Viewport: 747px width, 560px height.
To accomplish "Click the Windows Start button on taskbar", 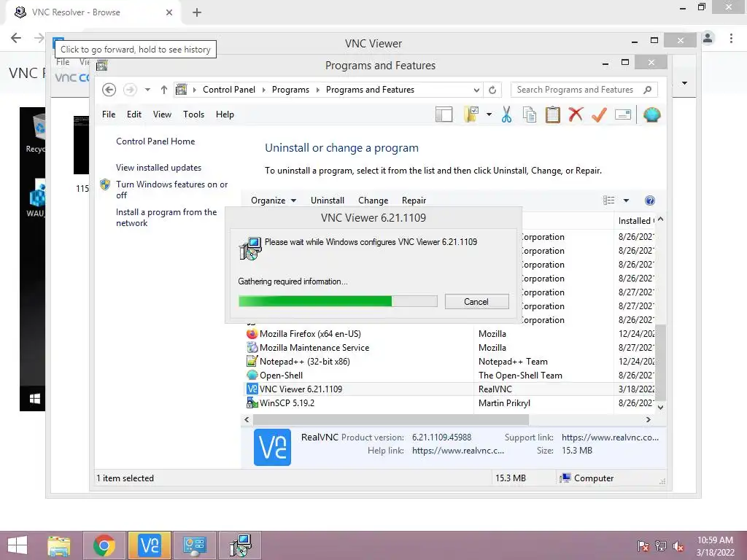I will 18,545.
